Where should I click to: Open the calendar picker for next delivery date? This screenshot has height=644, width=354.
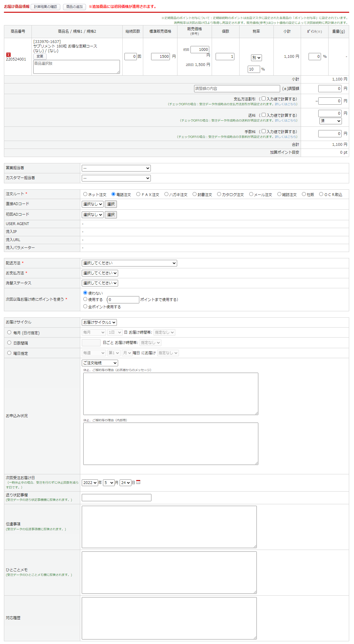click(x=138, y=482)
